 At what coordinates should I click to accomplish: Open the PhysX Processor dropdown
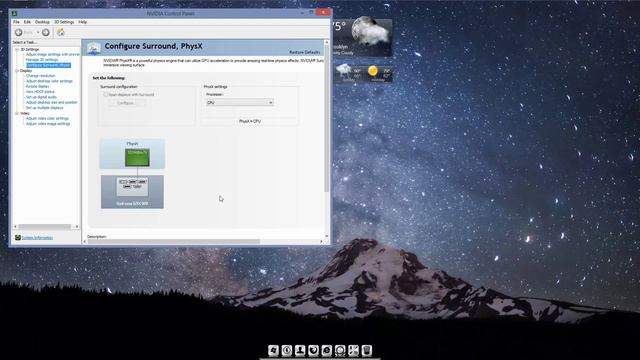click(x=240, y=102)
